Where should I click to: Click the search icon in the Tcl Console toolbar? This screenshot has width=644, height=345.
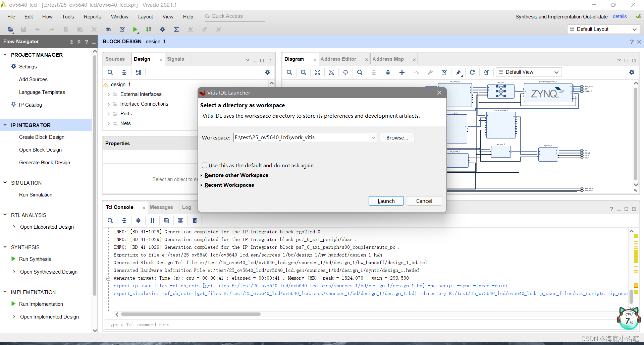coord(110,220)
